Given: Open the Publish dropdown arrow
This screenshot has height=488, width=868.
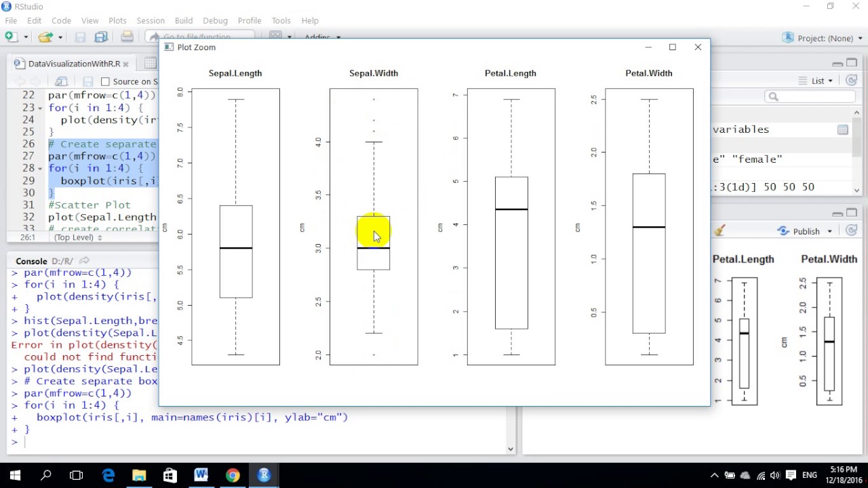Looking at the screenshot, I should 829,231.
